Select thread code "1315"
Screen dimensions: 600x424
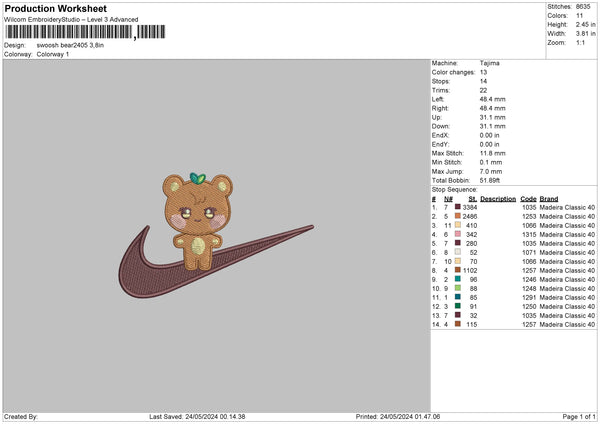point(529,234)
